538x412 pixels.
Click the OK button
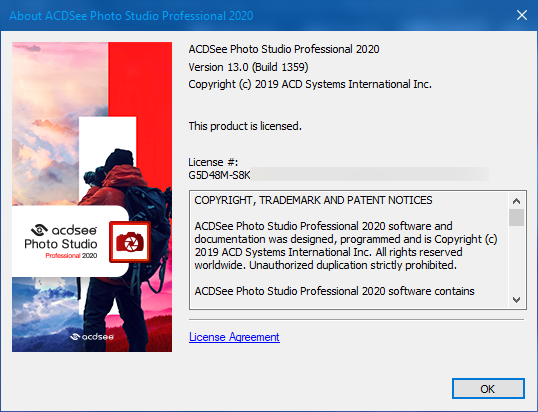(488, 389)
